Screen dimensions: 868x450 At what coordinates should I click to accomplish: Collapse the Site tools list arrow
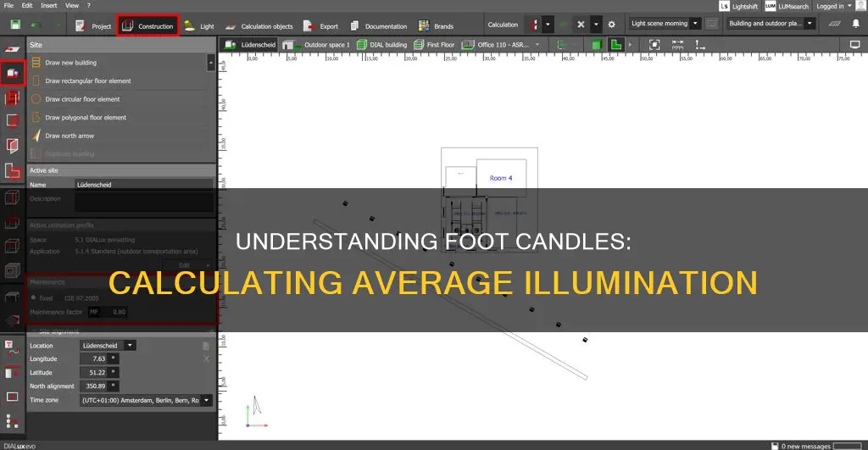pyautogui.click(x=211, y=63)
